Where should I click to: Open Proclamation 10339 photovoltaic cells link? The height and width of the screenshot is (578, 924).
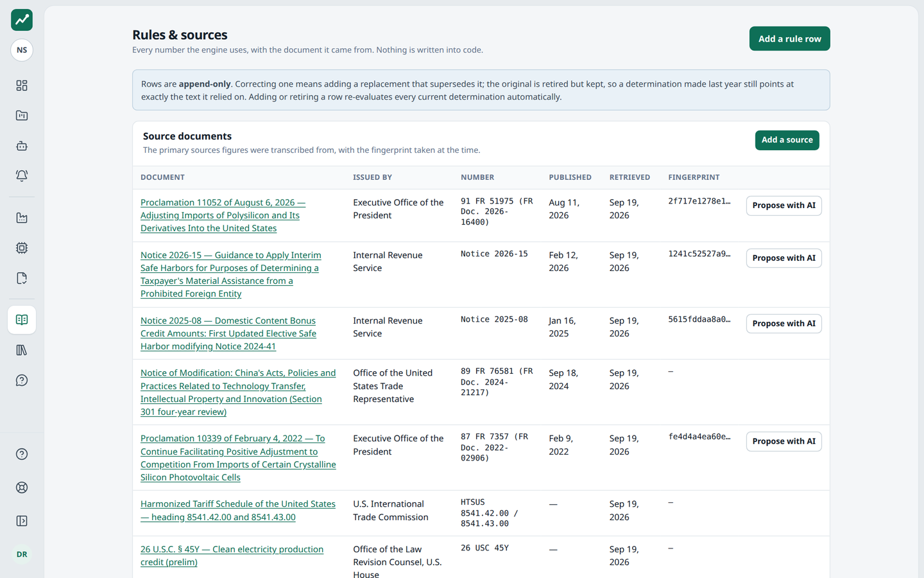click(238, 458)
